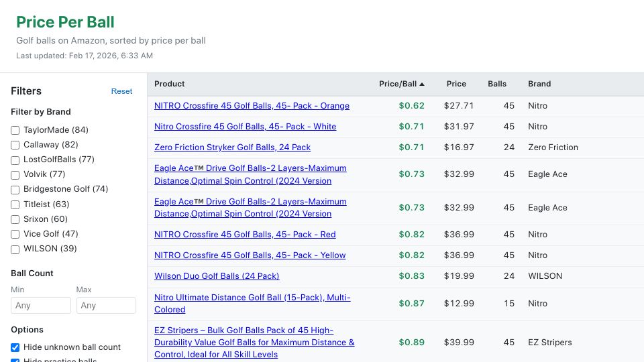Image resolution: width=644 pixels, height=362 pixels.
Task: Open NITRO Crossfire 45-Pack Orange link
Action: point(252,105)
